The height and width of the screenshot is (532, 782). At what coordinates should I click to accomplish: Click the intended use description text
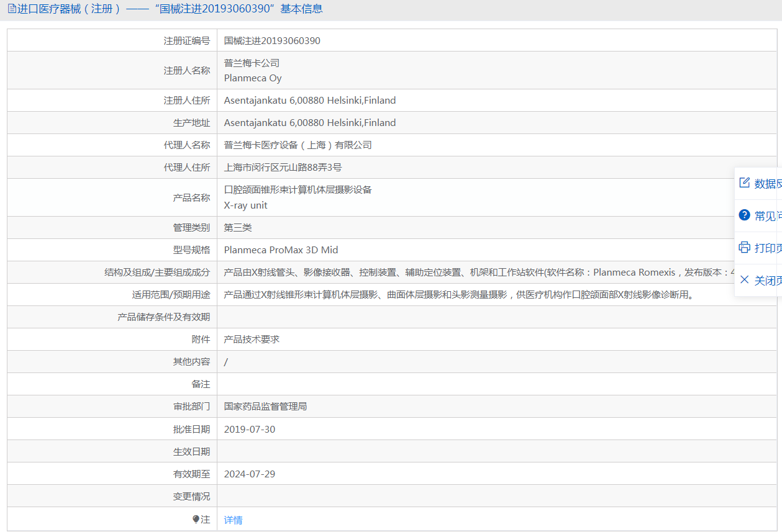pos(458,295)
